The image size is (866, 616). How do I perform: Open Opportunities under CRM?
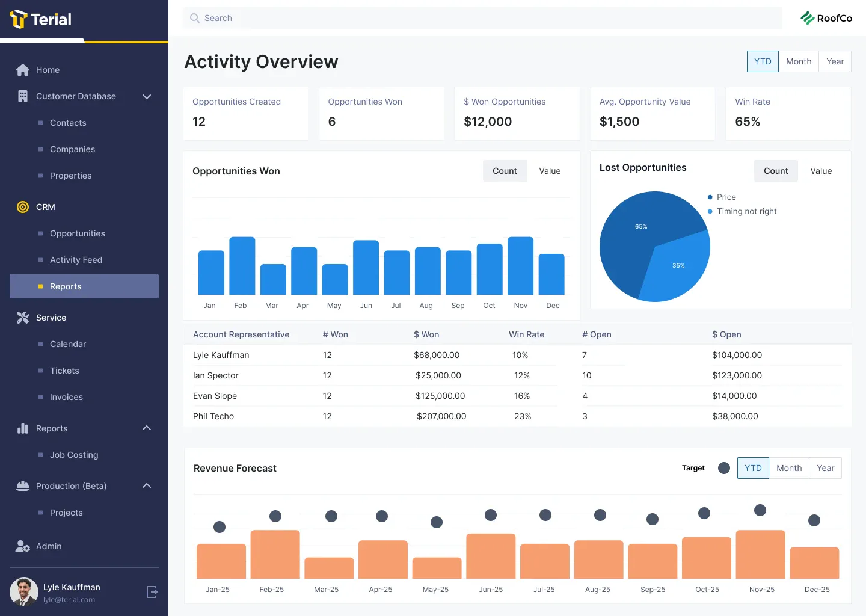(78, 233)
